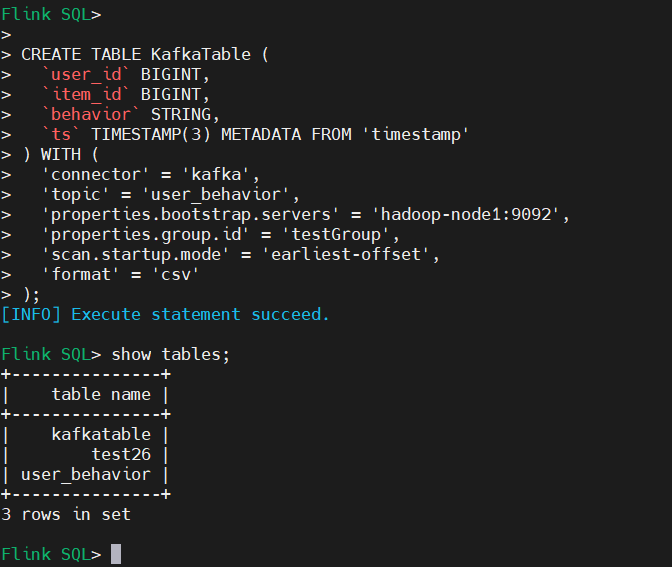
Task: Click the 'kafkatable' row in table list
Action: 101,434
